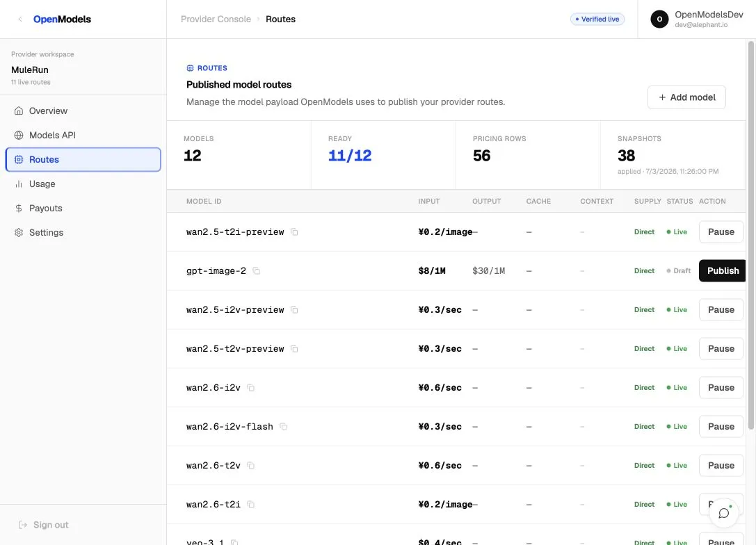
Task: Copy the wan2.6-t2v model ID
Action: 250,466
